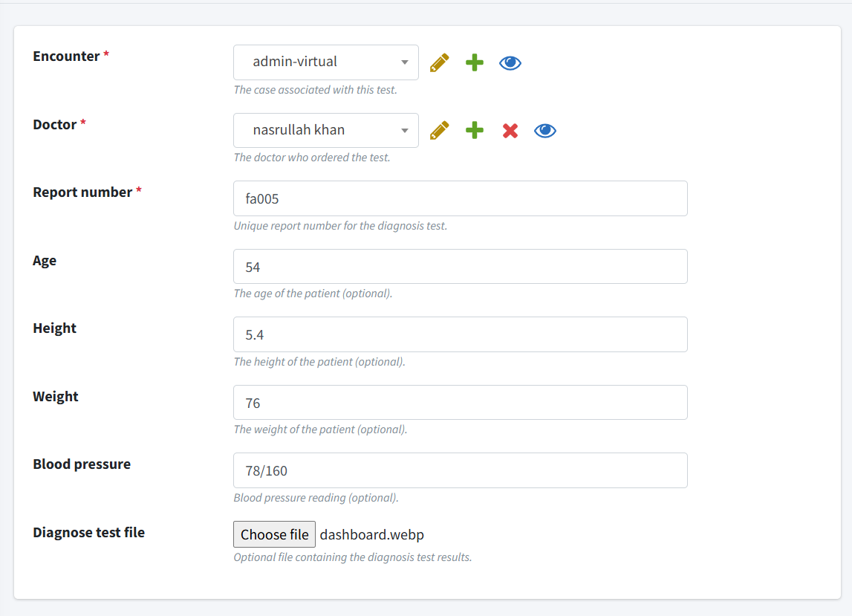This screenshot has height=616, width=852.
Task: Select the Report number field containing fa005
Action: coord(460,198)
